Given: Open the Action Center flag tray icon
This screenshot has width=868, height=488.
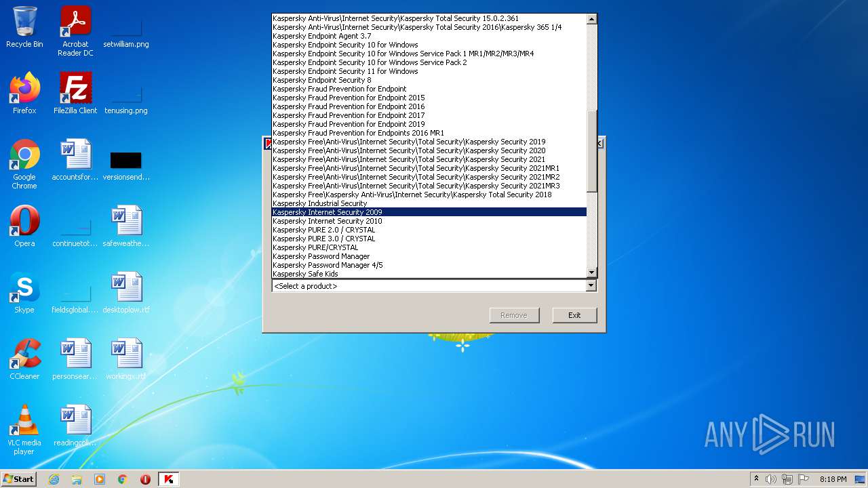Looking at the screenshot, I should [x=804, y=479].
